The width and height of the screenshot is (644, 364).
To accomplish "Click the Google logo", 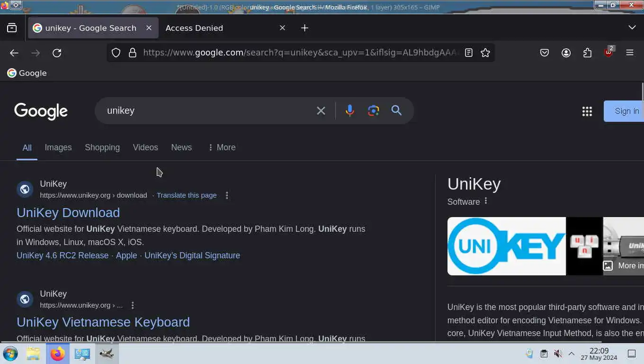I will [41, 111].
